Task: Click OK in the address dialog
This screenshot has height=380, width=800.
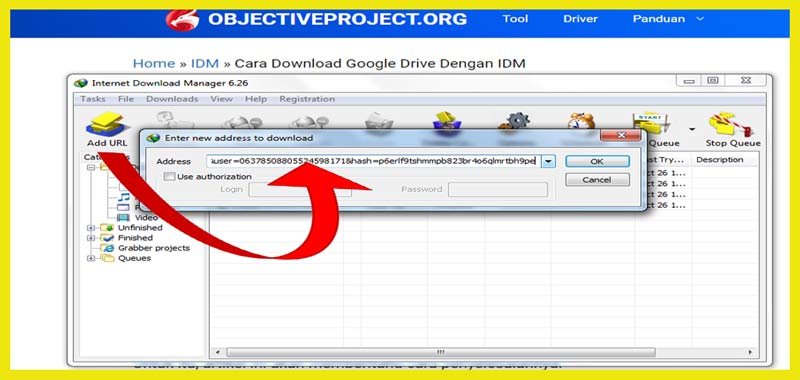Action: point(597,162)
